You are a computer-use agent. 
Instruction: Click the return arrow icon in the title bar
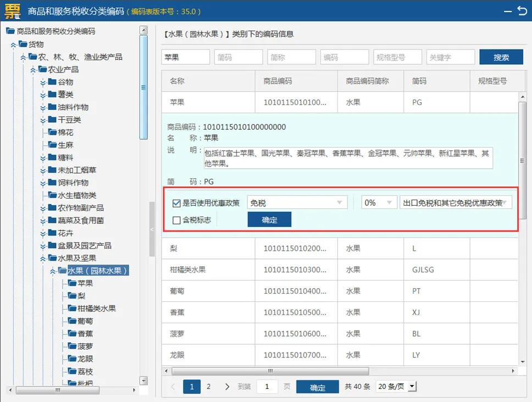click(522, 9)
